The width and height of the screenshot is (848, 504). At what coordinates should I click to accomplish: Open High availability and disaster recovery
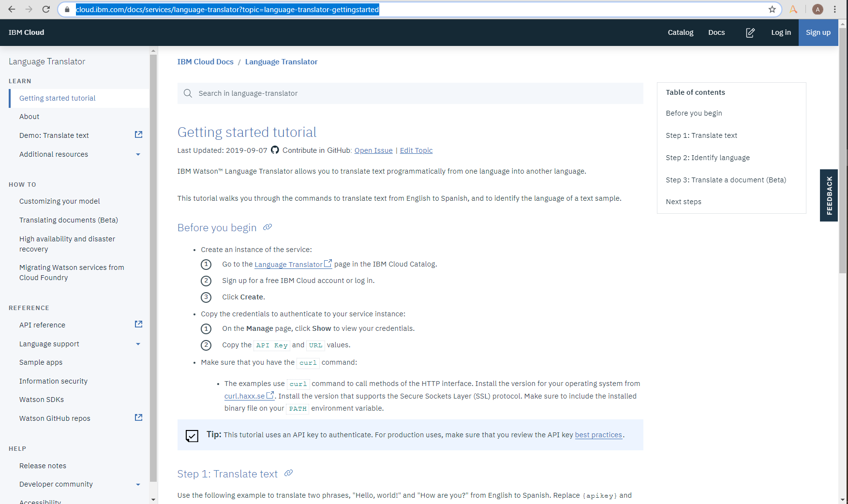pyautogui.click(x=67, y=244)
